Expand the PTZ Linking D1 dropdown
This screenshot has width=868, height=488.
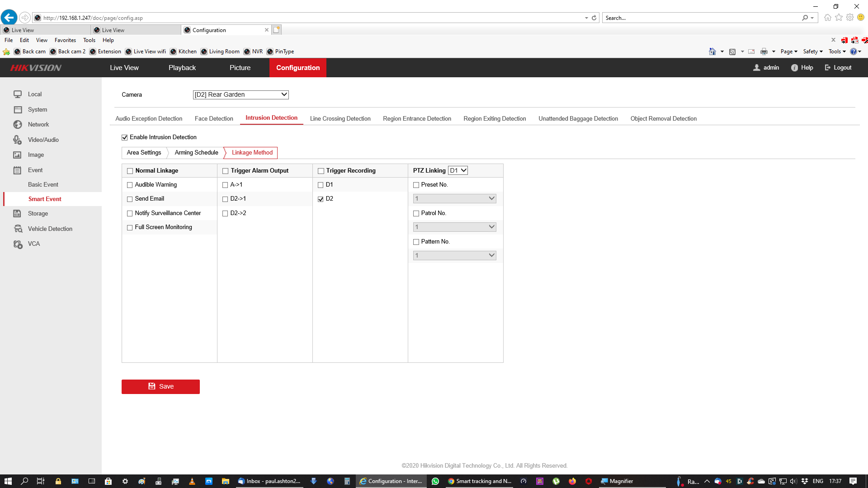458,171
